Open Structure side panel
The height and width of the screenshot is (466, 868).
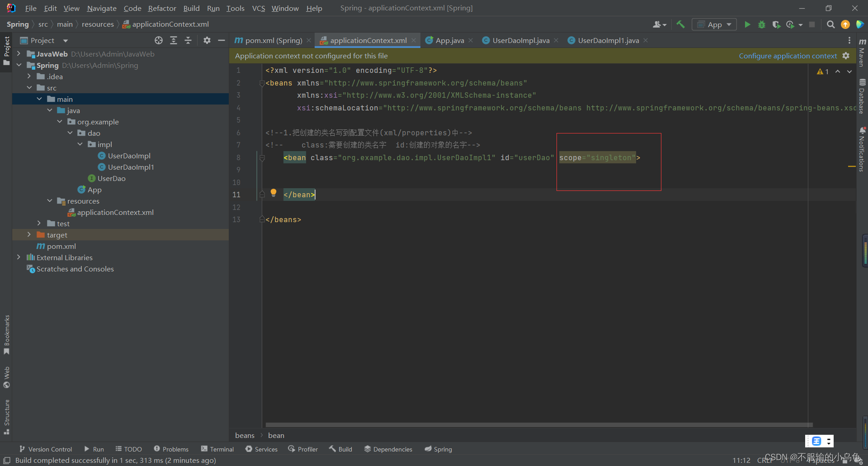(x=6, y=417)
